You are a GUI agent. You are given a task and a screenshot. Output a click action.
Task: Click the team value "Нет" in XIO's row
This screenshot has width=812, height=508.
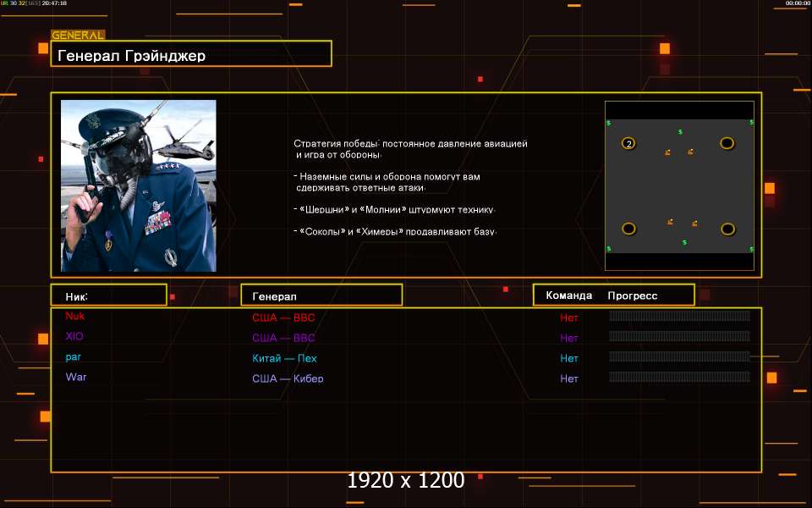(568, 338)
